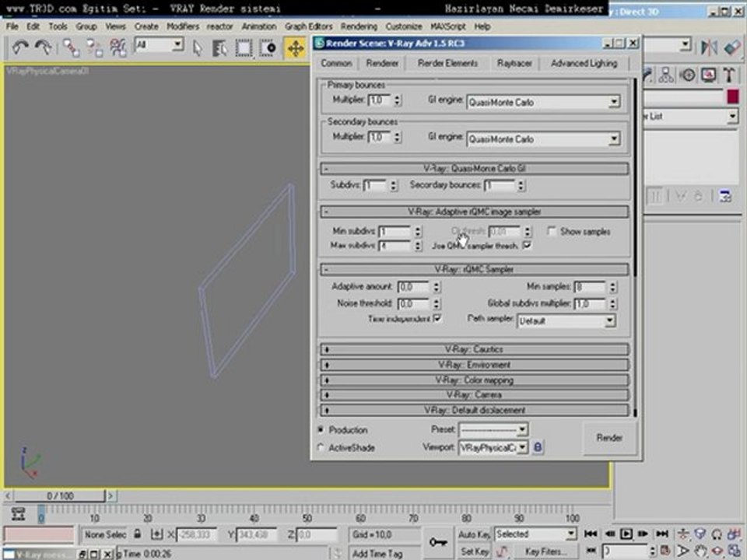
Task: Click the Key Mode toggle icon
Action: 591,551
